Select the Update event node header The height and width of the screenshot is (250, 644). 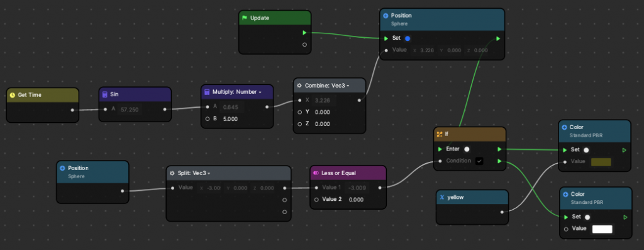click(275, 18)
